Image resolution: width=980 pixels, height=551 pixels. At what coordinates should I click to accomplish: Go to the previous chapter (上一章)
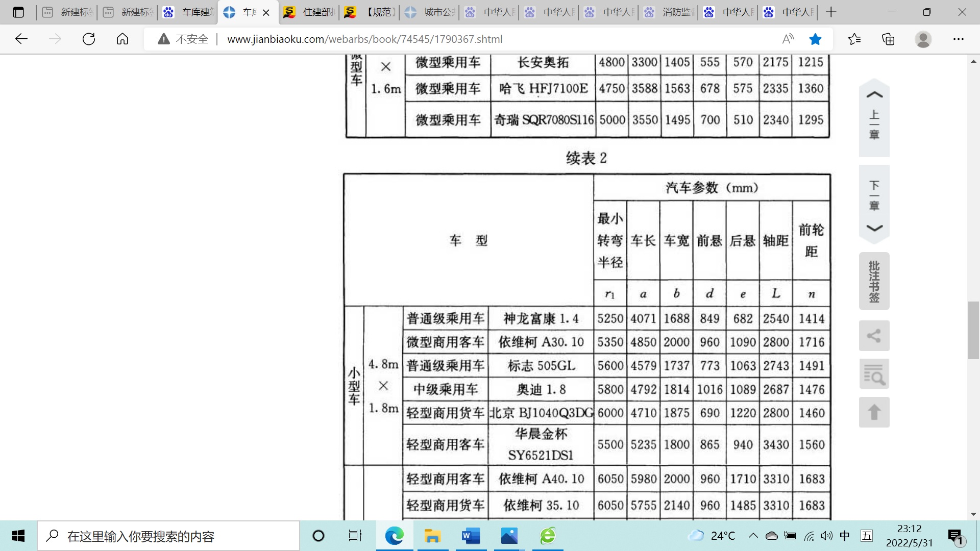tap(874, 117)
